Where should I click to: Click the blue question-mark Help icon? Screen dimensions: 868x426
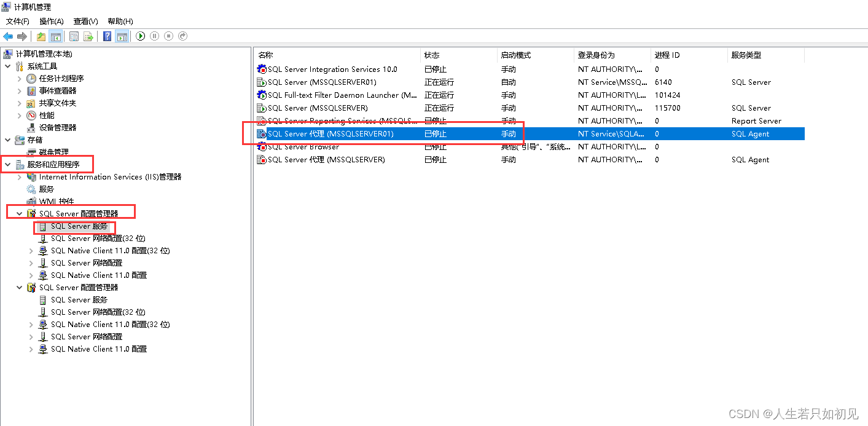tap(108, 36)
